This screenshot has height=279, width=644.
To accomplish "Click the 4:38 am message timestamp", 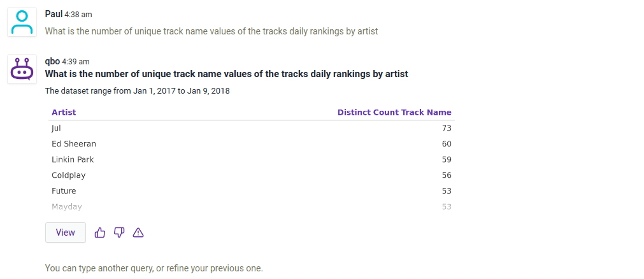I will (x=79, y=15).
